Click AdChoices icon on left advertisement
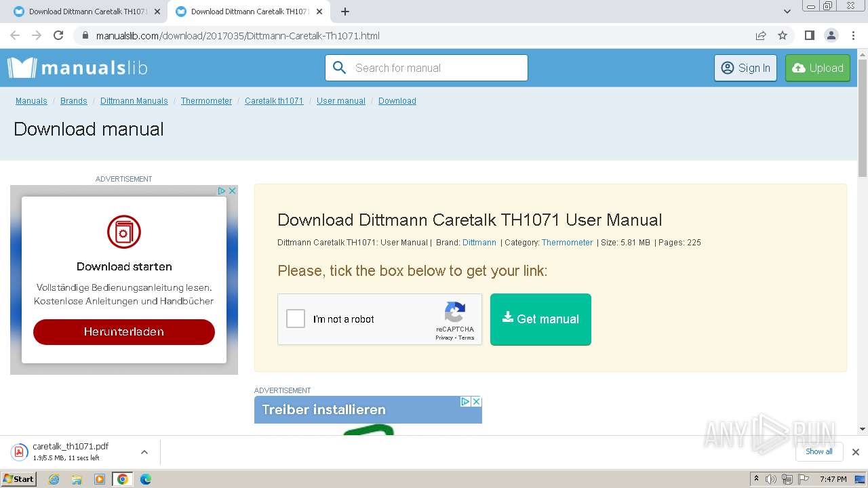 (x=221, y=191)
